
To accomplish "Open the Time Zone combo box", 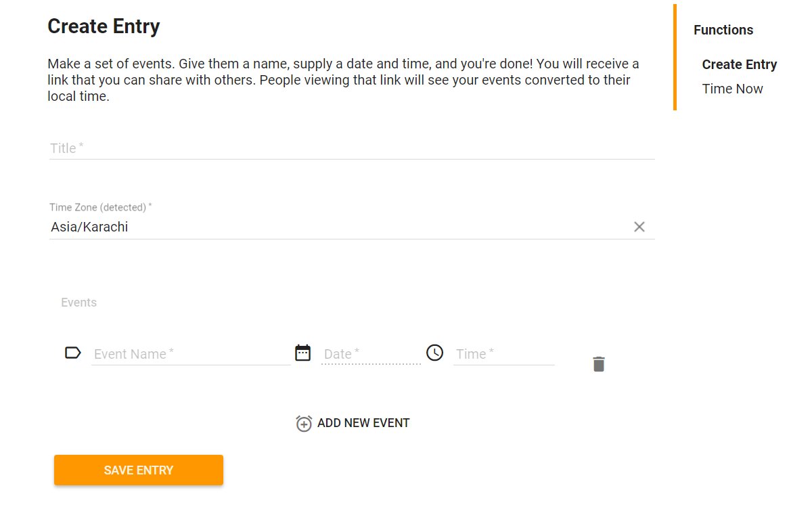I will (338, 227).
